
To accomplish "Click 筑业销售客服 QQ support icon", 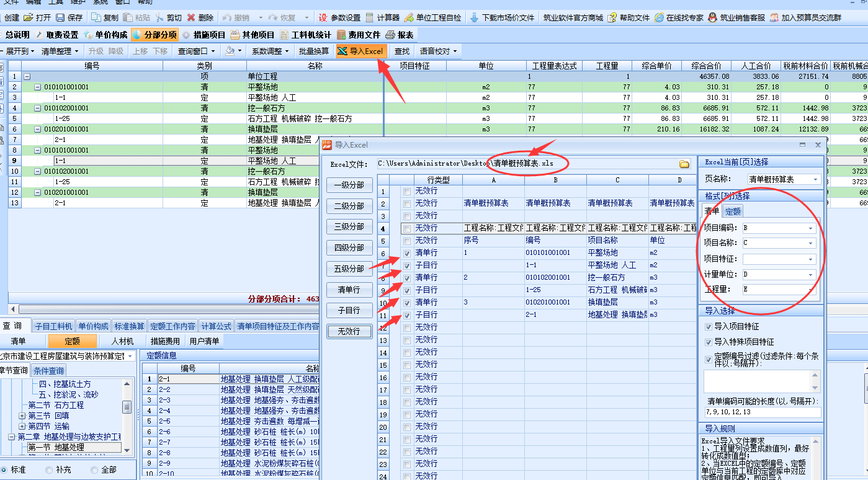I will 713,17.
